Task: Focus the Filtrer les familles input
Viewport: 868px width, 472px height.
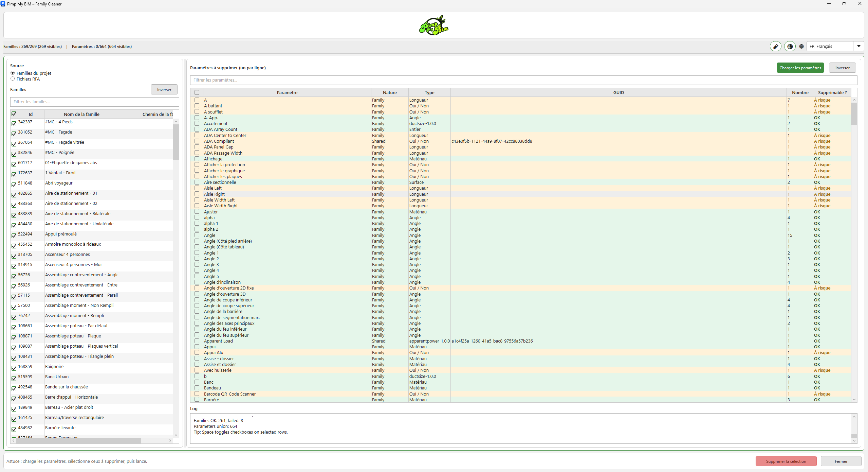Action: pyautogui.click(x=94, y=102)
